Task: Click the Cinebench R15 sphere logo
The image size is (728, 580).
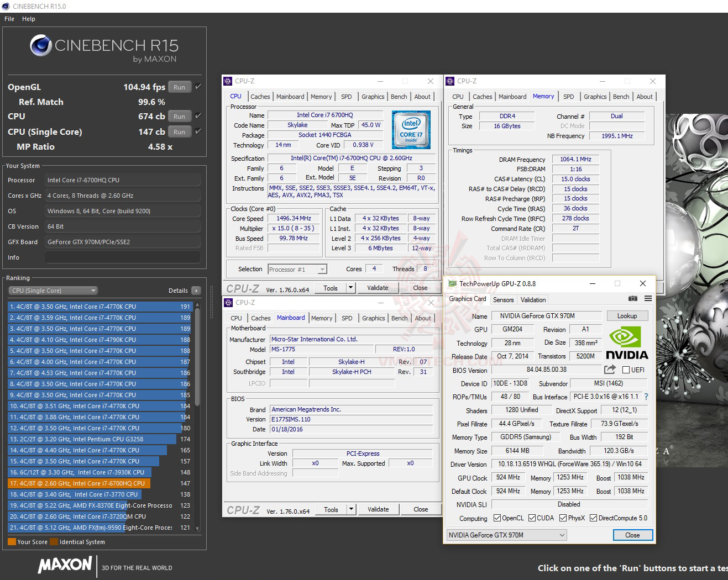Action: 41,45
